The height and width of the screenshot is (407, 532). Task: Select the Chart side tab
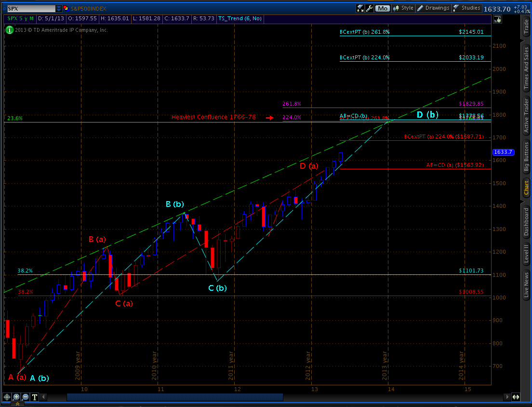526,188
